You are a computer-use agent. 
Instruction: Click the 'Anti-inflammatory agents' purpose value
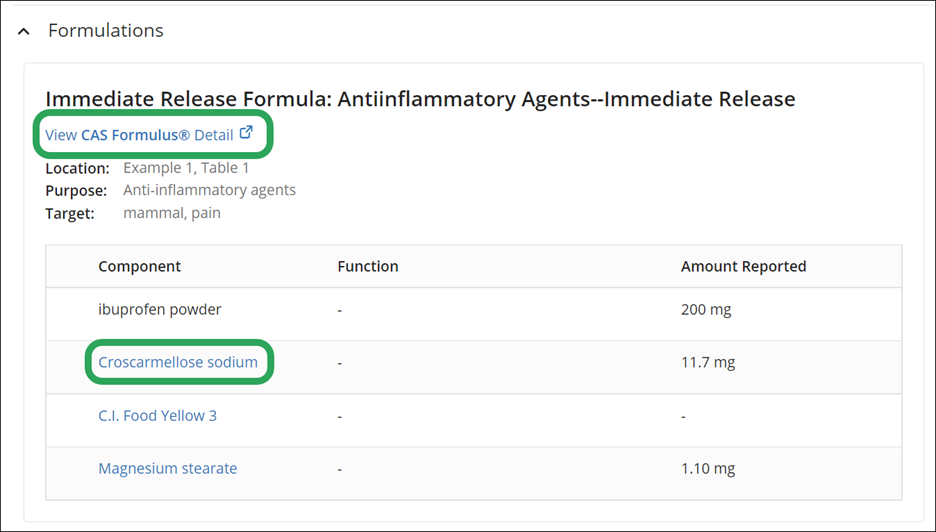(x=210, y=190)
